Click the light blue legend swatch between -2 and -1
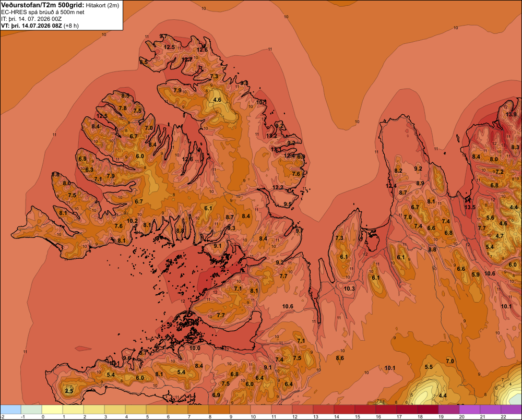Screen dimensions: 522x420 (10, 410)
